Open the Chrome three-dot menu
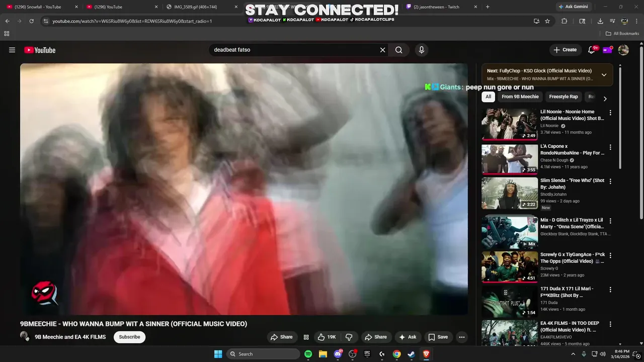644x362 pixels. click(x=636, y=21)
